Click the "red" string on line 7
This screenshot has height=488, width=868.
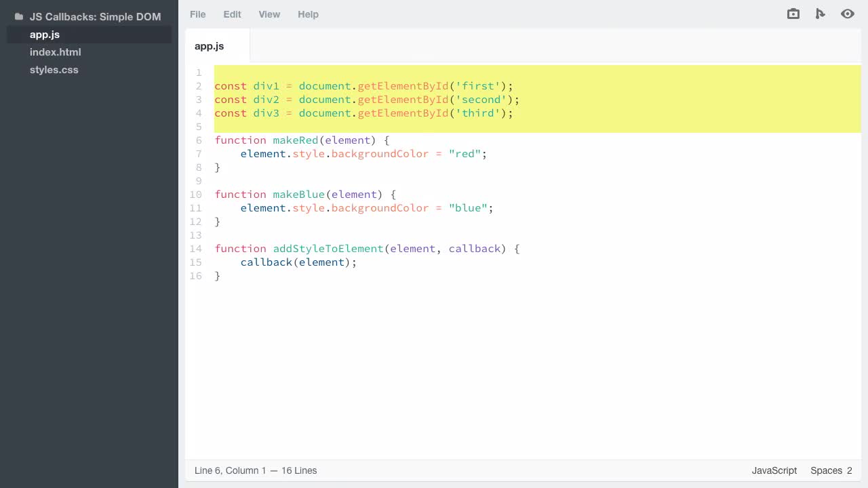tap(465, 154)
